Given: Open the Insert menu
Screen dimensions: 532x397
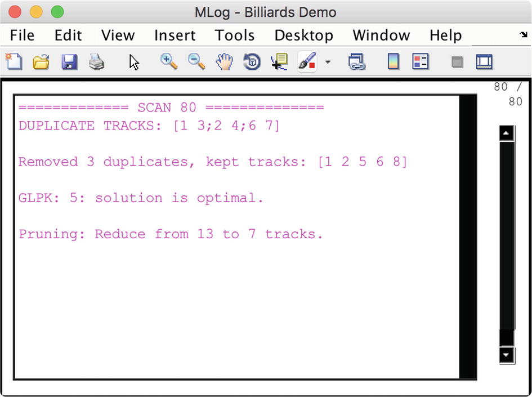Looking at the screenshot, I should [175, 35].
